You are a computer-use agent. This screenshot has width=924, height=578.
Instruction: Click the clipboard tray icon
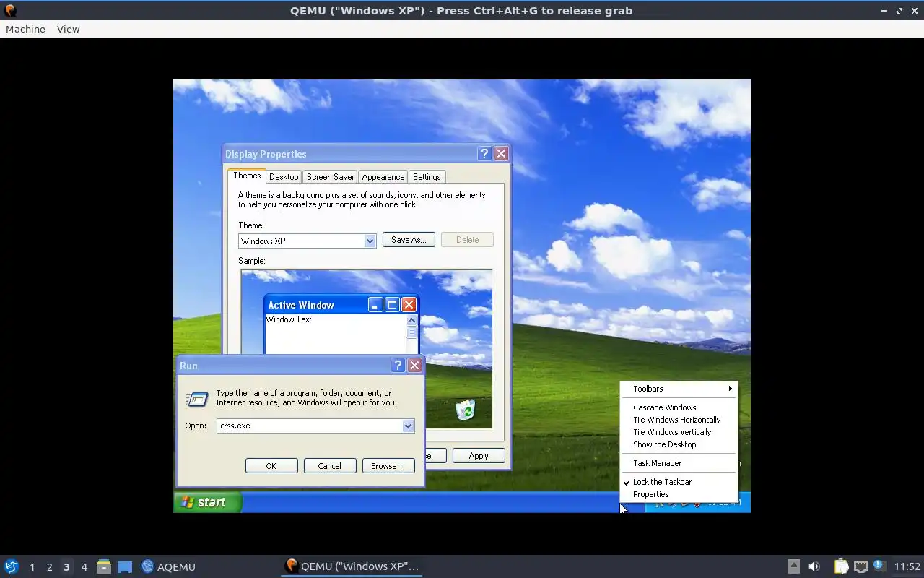(x=841, y=566)
